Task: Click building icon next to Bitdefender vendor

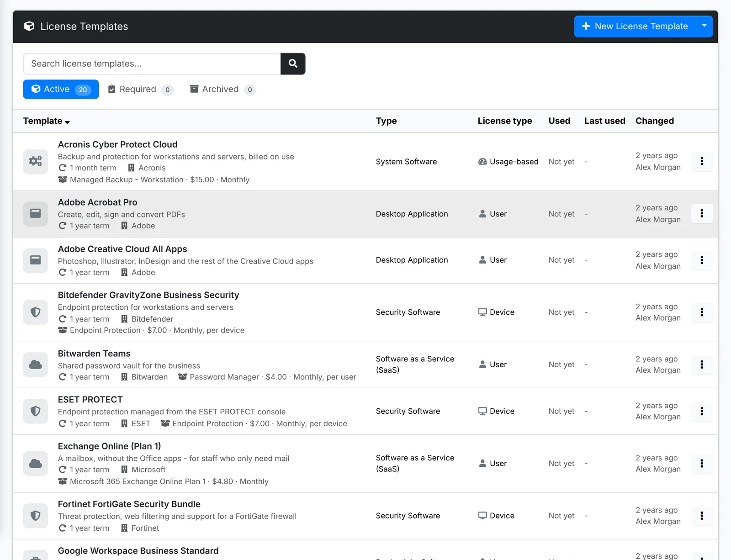Action: (x=124, y=319)
